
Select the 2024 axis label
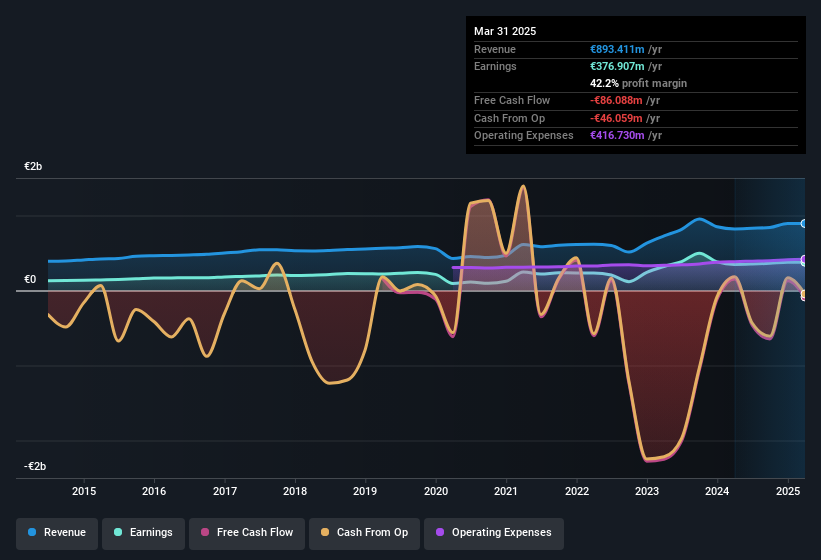tap(717, 491)
